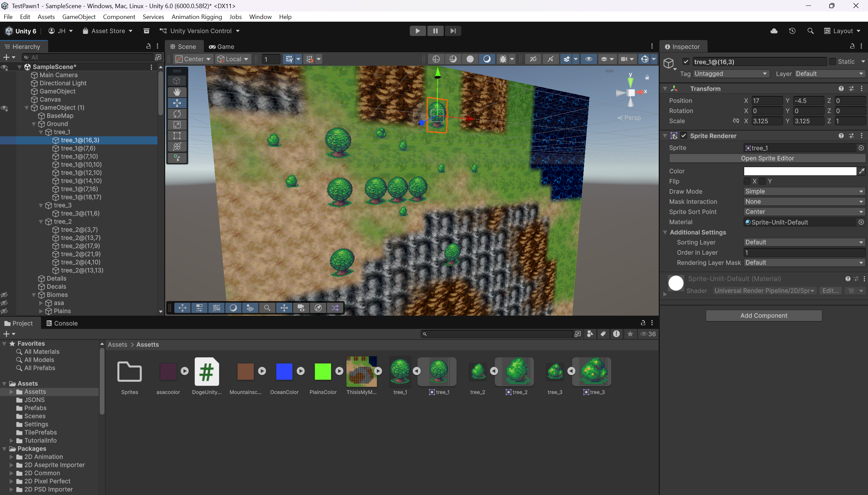The image size is (868, 495).
Task: Select the Rect tool
Action: click(x=177, y=136)
